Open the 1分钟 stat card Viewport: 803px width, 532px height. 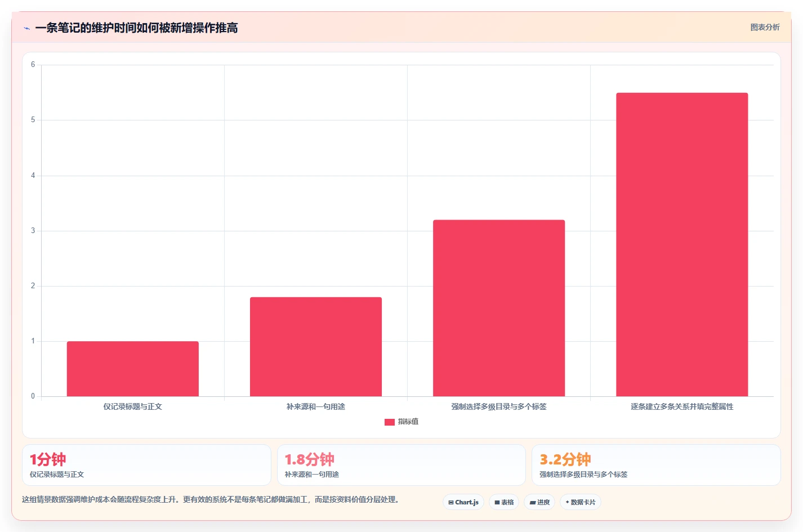pos(146,465)
